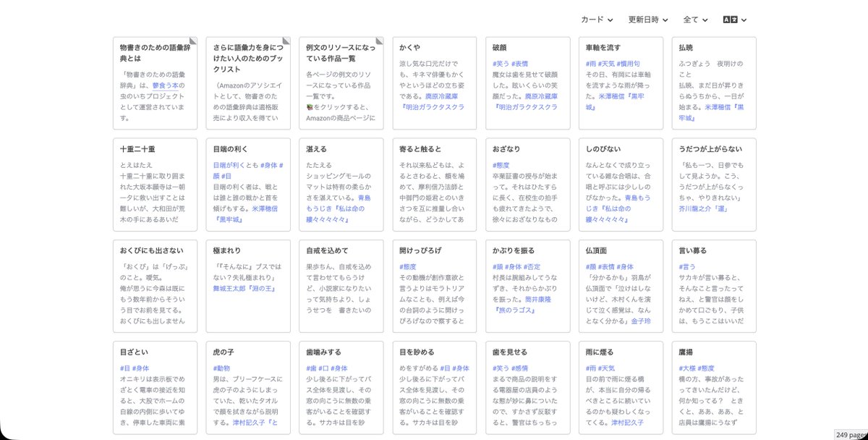Click #口 tag in 歯噛みする card
The image size is (868, 440).
coord(325,368)
